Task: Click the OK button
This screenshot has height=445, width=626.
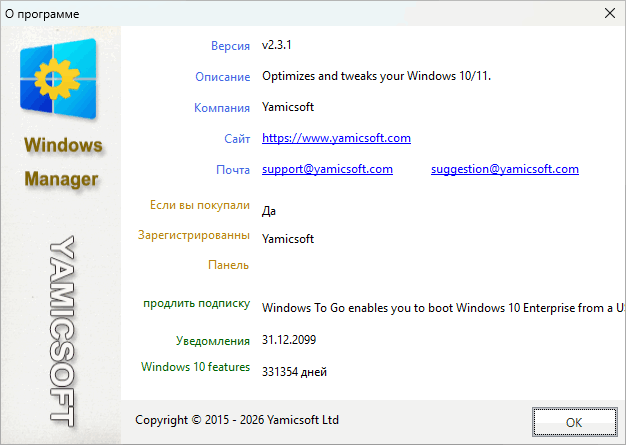Action: (x=574, y=422)
